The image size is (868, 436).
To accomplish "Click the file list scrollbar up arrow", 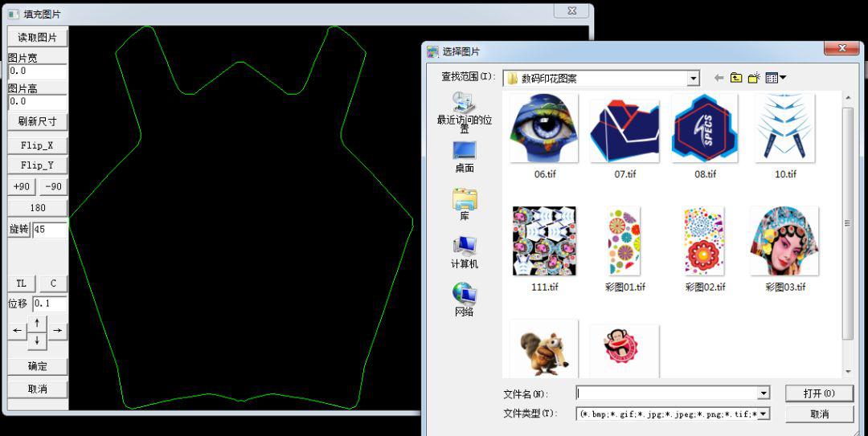I will 848,98.
